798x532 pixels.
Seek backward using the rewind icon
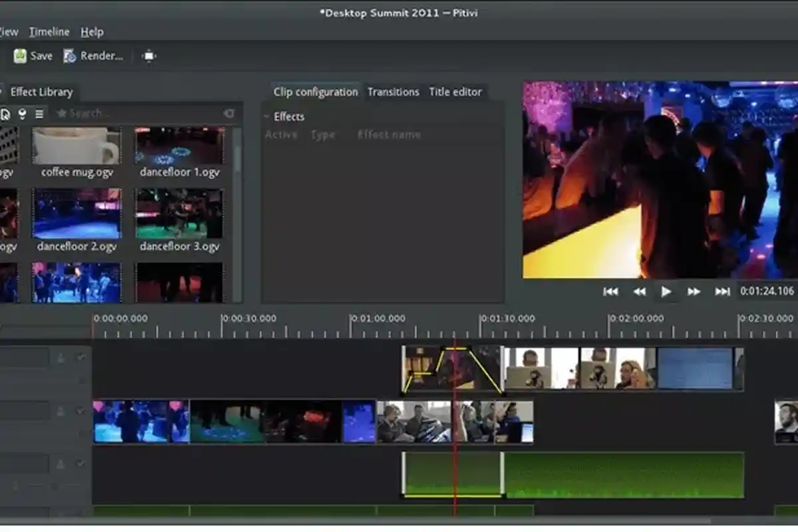click(639, 291)
